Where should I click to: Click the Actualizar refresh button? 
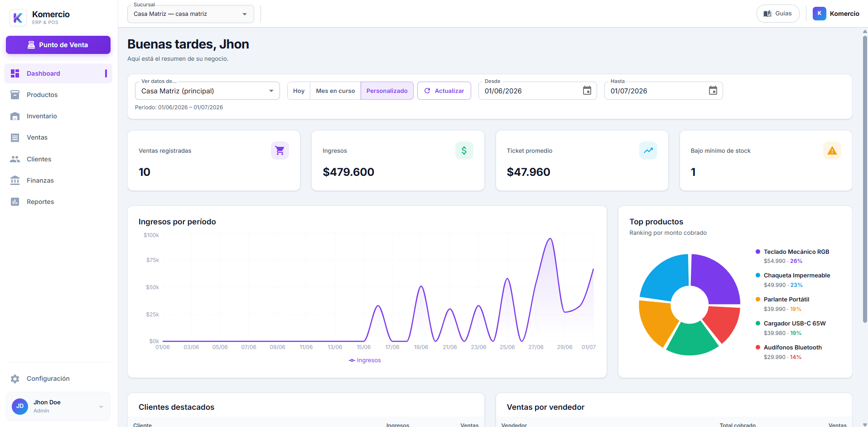pos(444,91)
